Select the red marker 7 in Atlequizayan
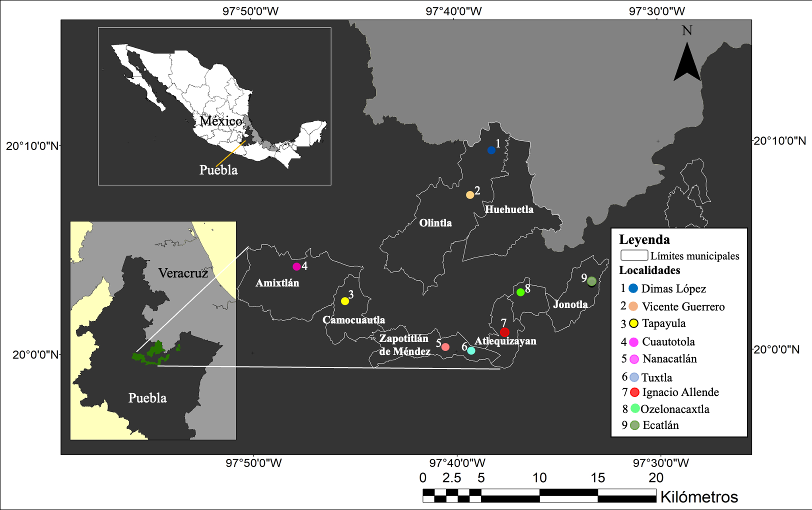This screenshot has height=510, width=812. 504,332
